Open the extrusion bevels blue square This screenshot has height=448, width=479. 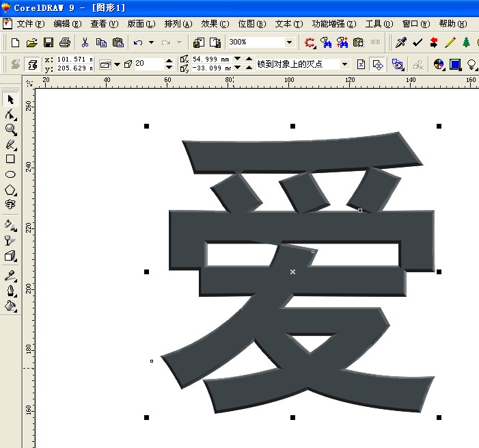[455, 64]
